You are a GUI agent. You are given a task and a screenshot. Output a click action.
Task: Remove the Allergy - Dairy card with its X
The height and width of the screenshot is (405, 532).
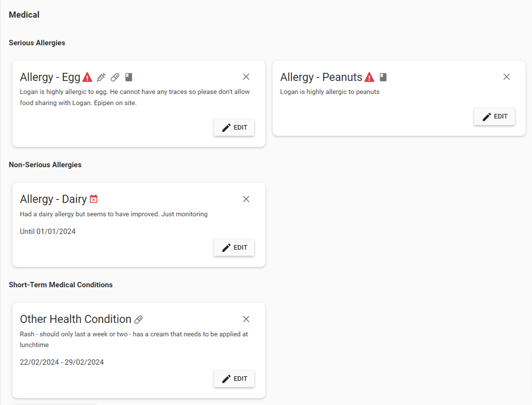click(246, 199)
